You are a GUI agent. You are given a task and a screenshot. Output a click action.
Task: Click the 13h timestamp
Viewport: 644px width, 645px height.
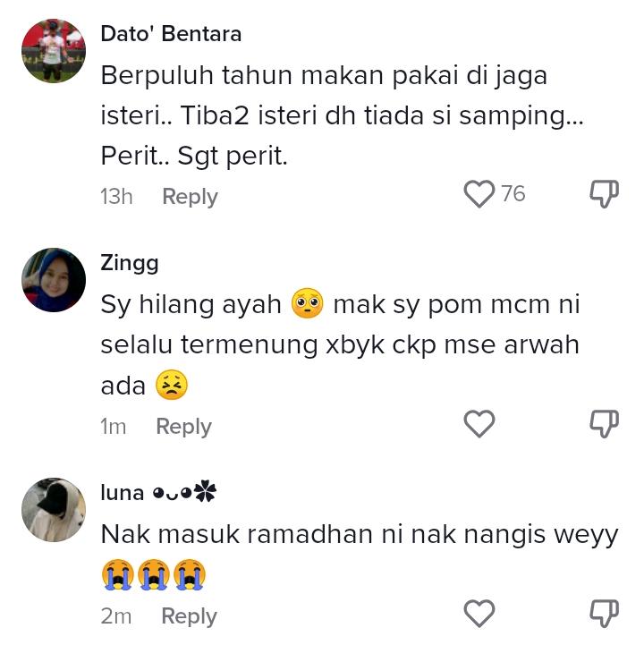pyautogui.click(x=116, y=197)
